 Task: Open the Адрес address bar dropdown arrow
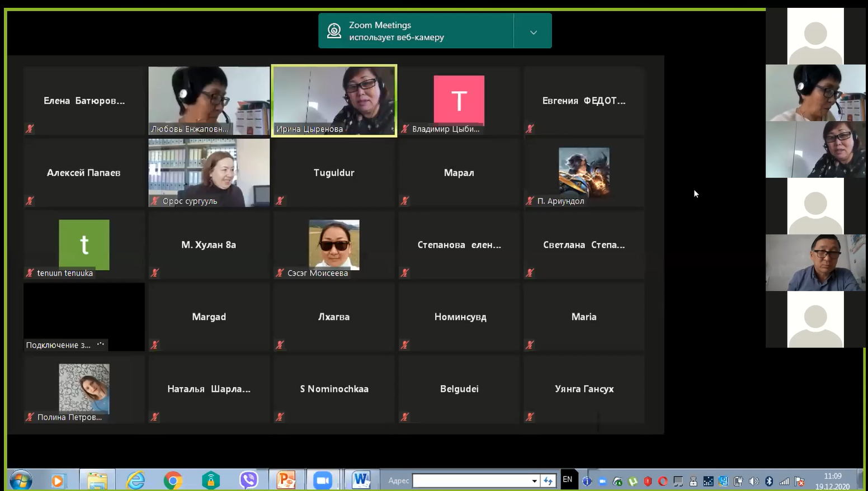[x=535, y=481]
